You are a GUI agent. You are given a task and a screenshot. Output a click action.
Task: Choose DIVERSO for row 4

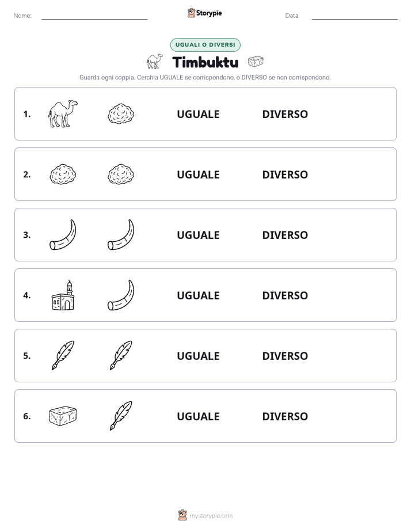[x=285, y=295]
